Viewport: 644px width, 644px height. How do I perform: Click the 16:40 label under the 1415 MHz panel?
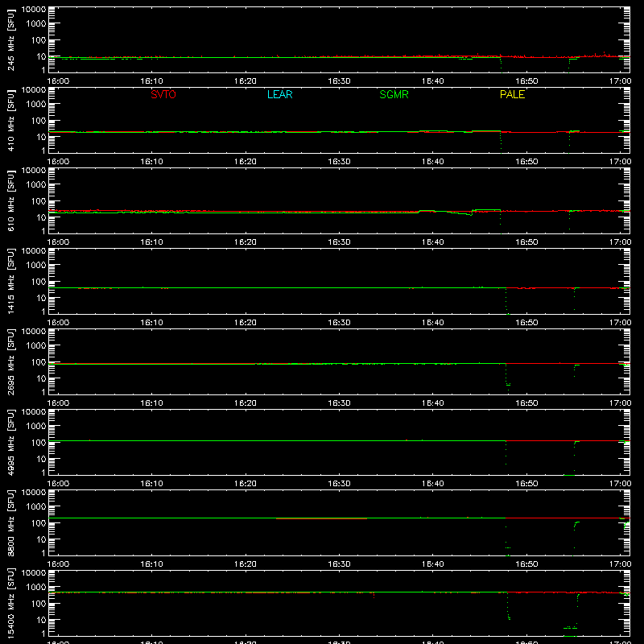pos(433,323)
